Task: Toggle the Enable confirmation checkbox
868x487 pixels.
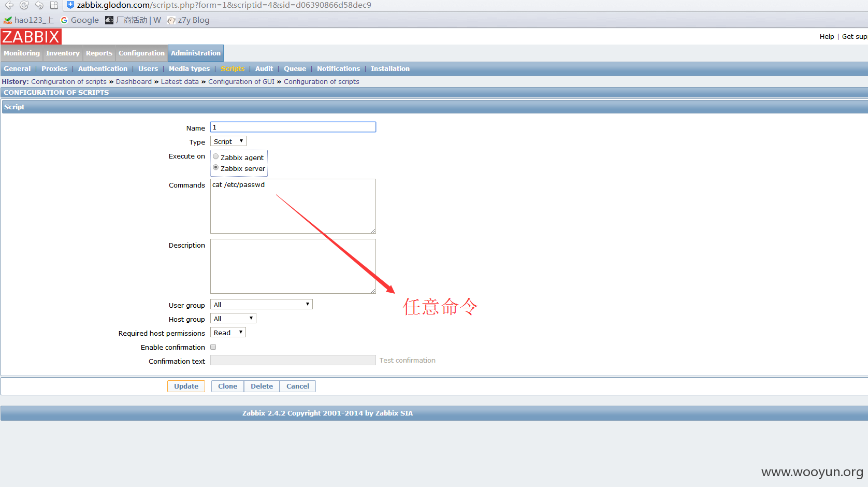Action: [213, 347]
